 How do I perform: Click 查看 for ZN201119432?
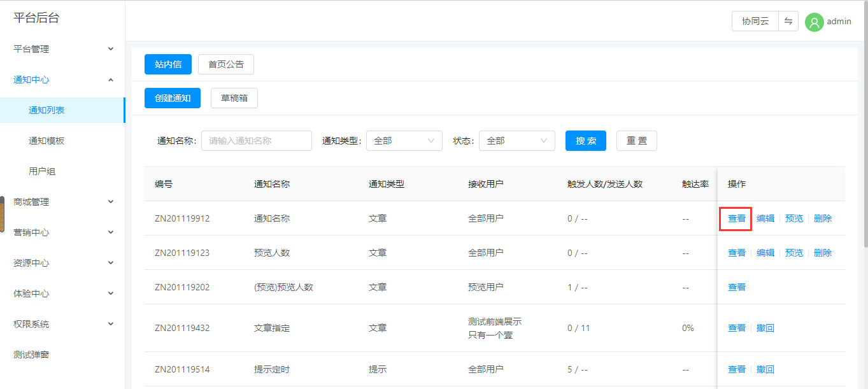[x=737, y=328]
